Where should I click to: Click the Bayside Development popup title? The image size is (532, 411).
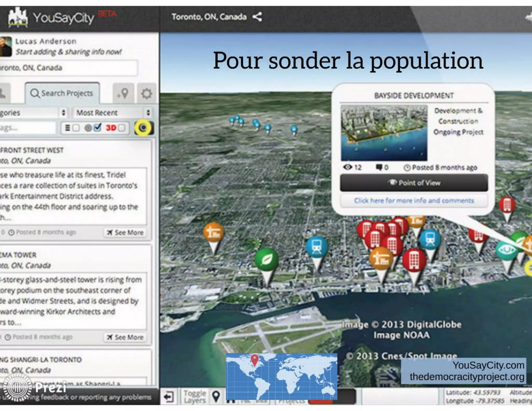pyautogui.click(x=414, y=96)
